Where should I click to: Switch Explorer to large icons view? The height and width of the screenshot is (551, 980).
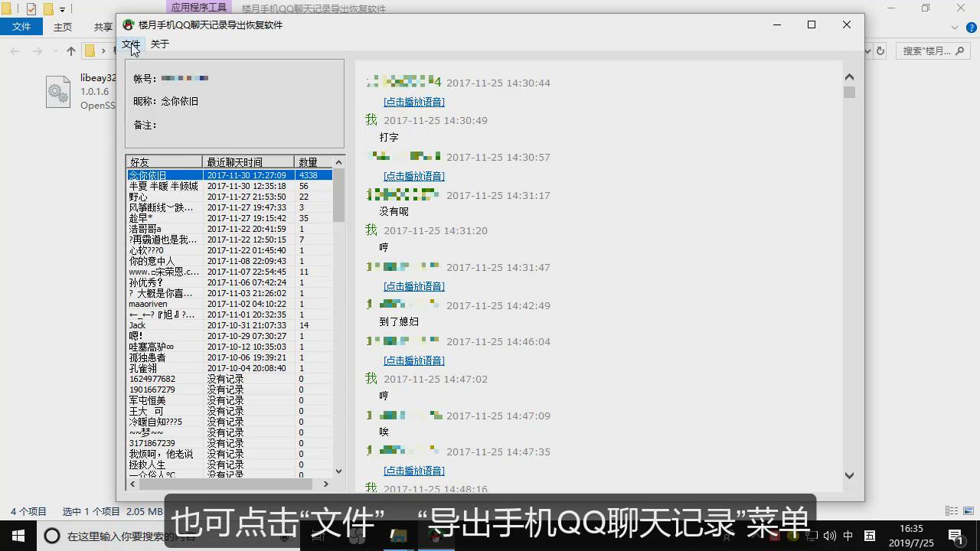tap(968, 511)
